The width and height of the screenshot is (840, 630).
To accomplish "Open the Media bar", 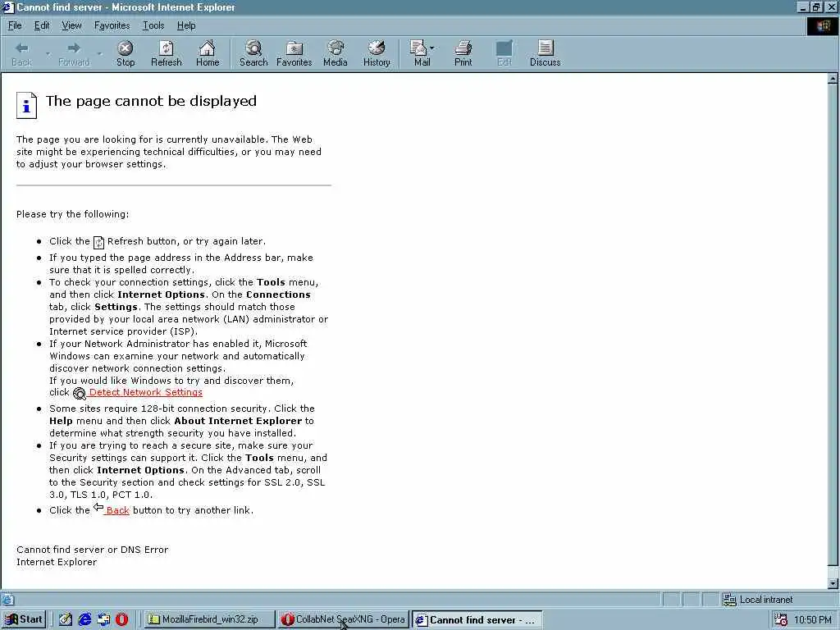I will (x=336, y=53).
